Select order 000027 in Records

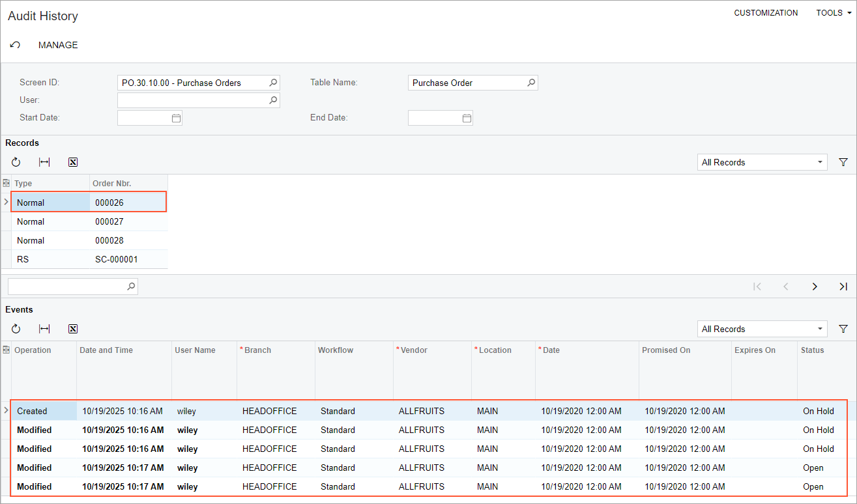pyautogui.click(x=109, y=221)
